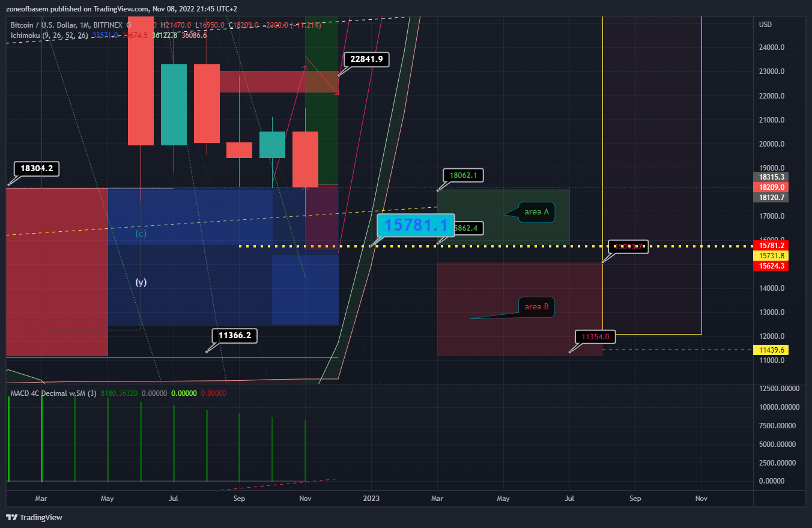Click the 10000.00000 MACD axis label
Image resolution: width=812 pixels, height=528 pixels.
[x=780, y=407]
